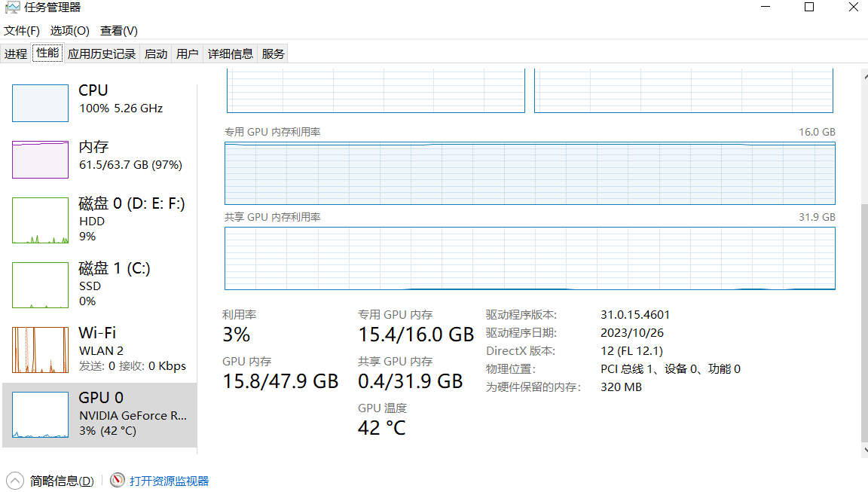868x492 pixels.
Task: Open the 查看(V) menu
Action: (119, 31)
